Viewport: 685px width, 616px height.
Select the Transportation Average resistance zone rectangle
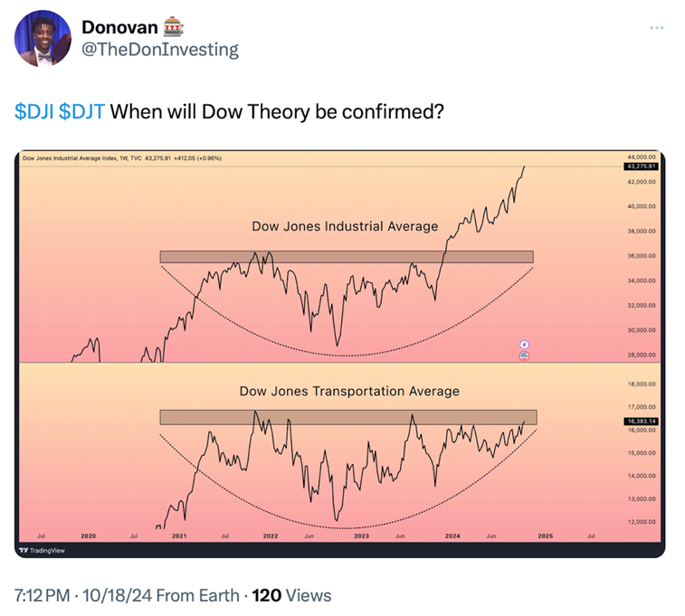tap(347, 417)
